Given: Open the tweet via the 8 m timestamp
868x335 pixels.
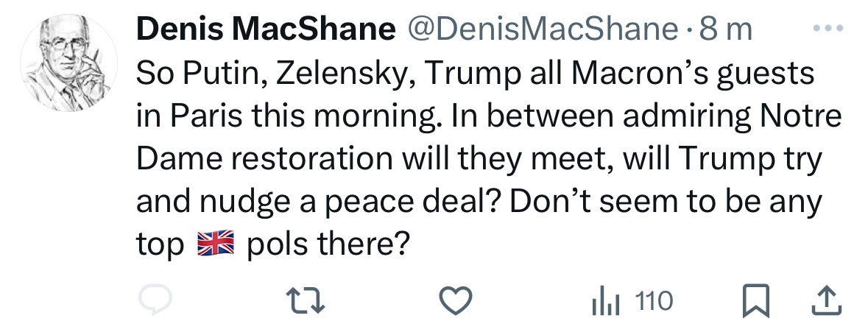Looking at the screenshot, I should tap(726, 29).
